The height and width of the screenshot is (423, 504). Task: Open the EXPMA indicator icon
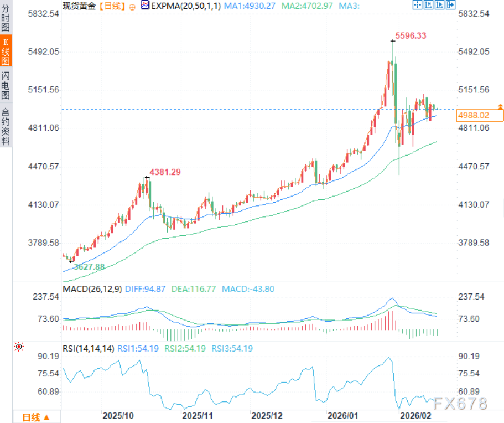144,6
